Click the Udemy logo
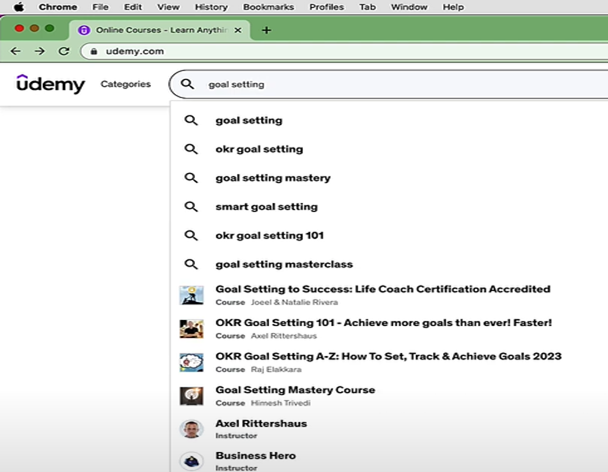The height and width of the screenshot is (472, 608). [50, 84]
